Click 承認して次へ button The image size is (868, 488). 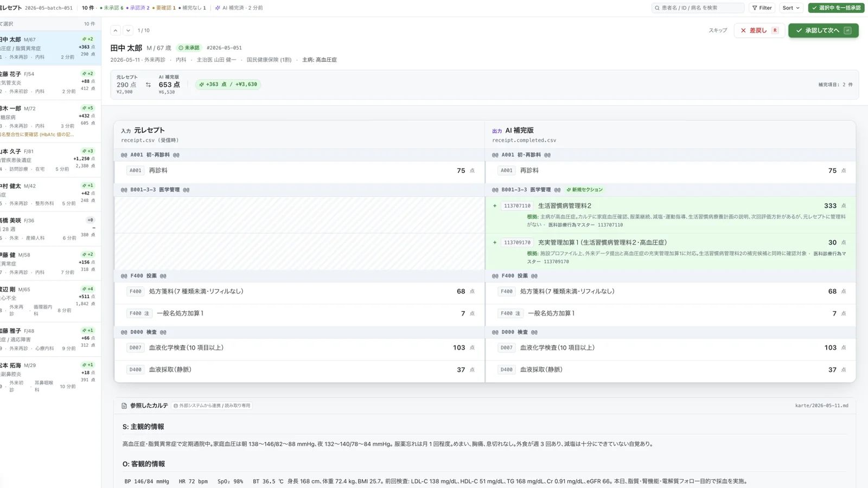coord(824,30)
